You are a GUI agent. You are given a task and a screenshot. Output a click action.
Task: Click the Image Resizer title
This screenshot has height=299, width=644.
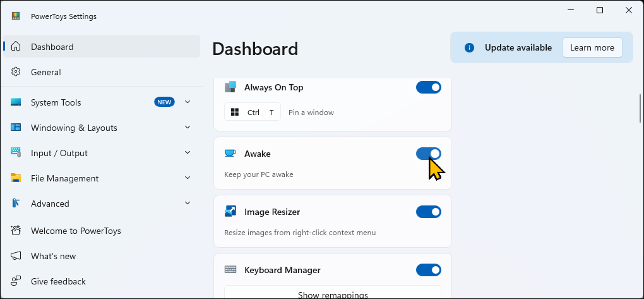272,212
